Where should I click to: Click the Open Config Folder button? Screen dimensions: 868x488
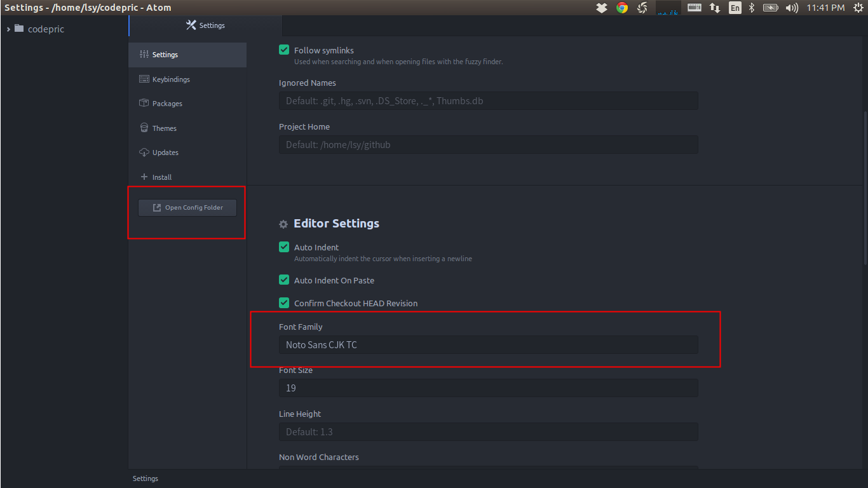coord(187,208)
